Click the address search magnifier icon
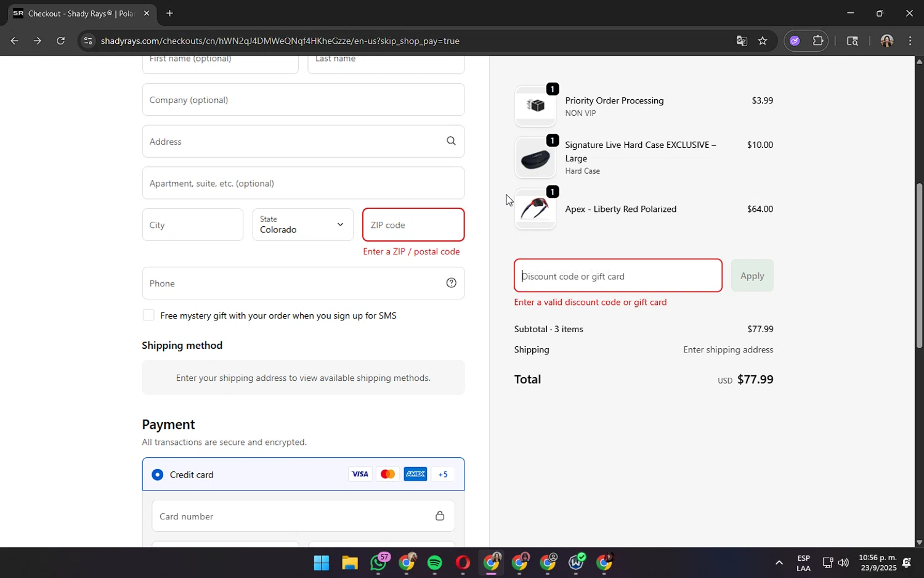This screenshot has width=924, height=578. point(451,141)
